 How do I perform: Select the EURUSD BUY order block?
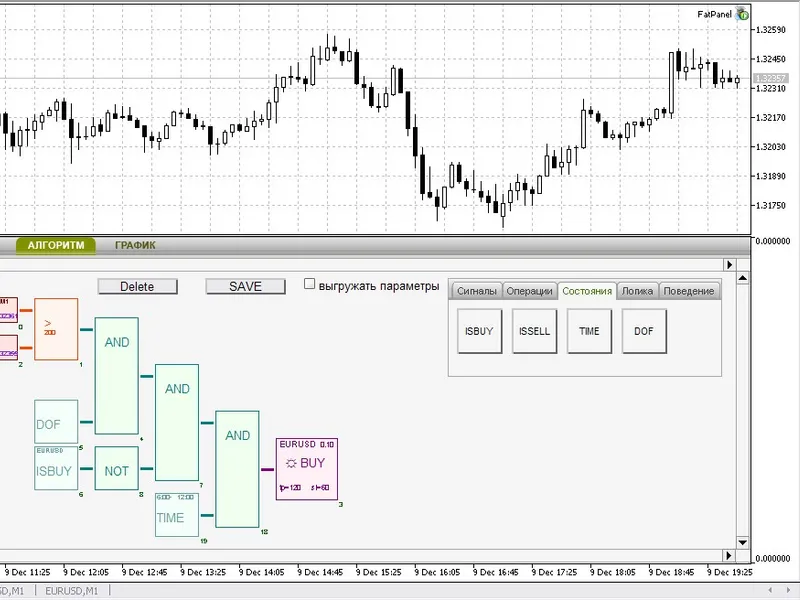coord(307,469)
